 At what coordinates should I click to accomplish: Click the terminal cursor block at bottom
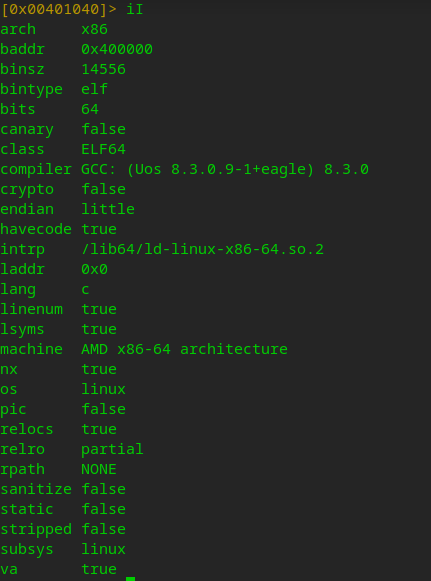(130, 579)
